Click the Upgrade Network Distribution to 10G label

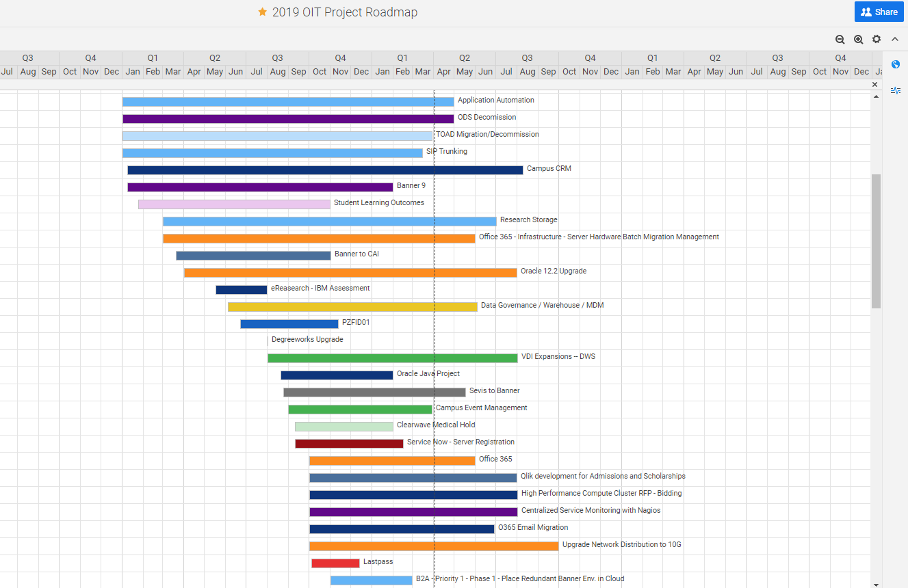coord(622,544)
